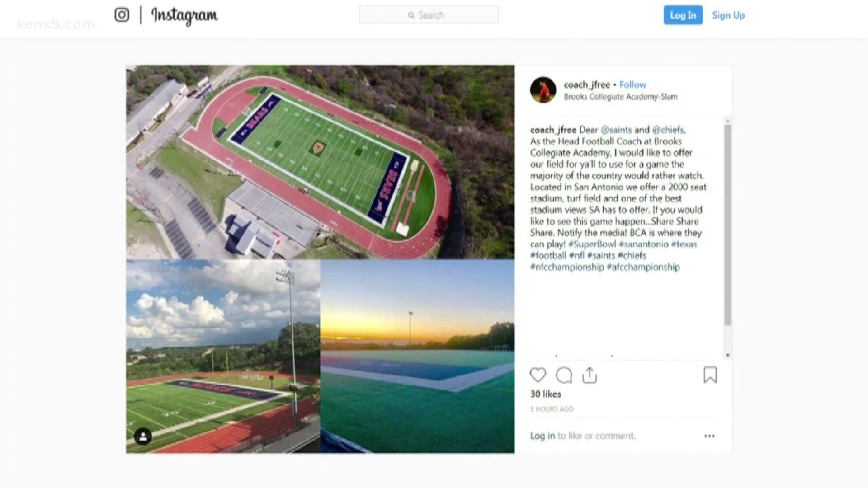Click the share post icon
Image resolution: width=868 pixels, height=488 pixels.
590,375
